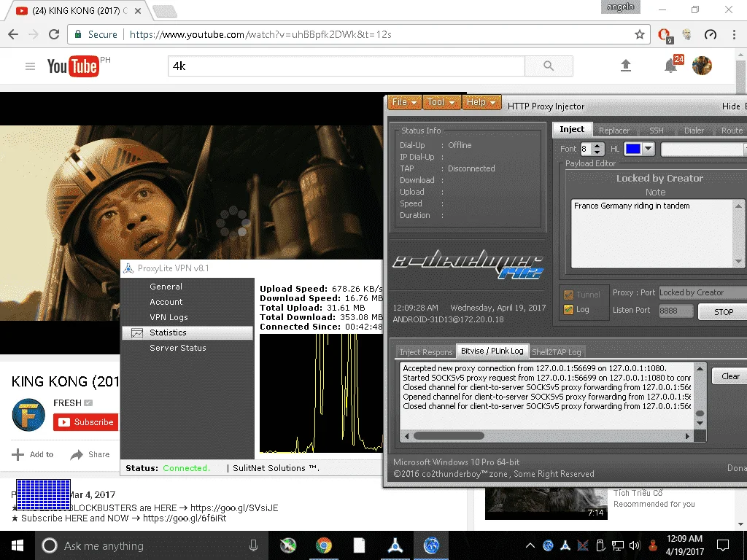Open the Help dropdown menu
The image size is (747, 560).
481,102
